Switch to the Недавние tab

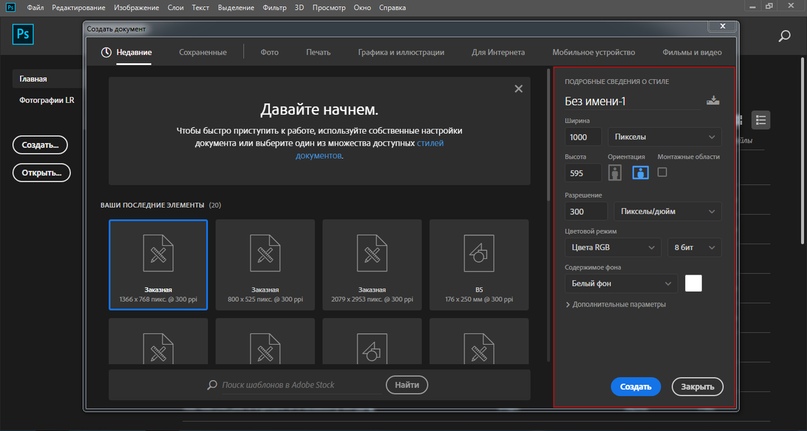[134, 52]
